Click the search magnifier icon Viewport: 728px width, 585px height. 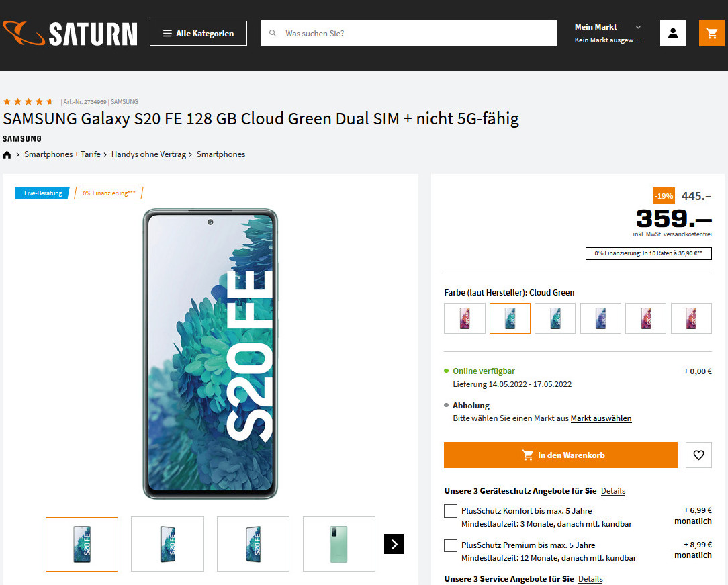tap(273, 33)
